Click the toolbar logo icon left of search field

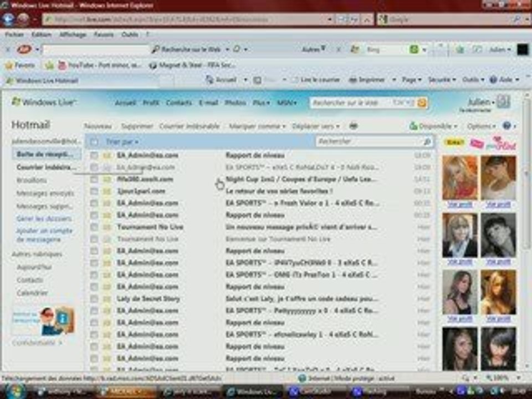(x=24, y=49)
